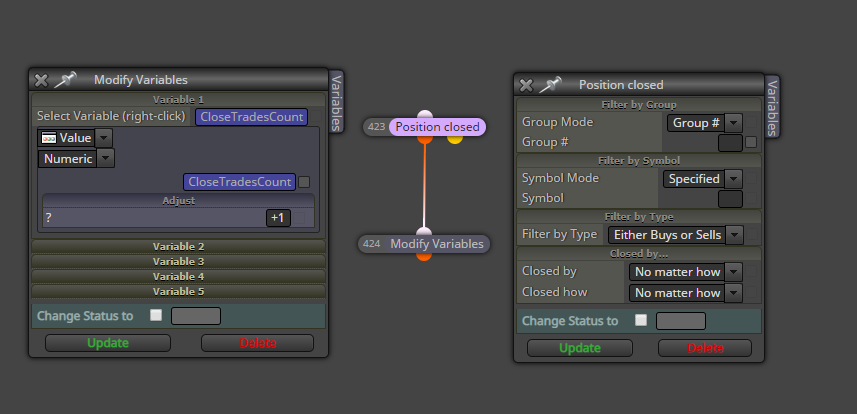Select the Modify Variables node 424
The height and width of the screenshot is (414, 857).
coord(437,243)
